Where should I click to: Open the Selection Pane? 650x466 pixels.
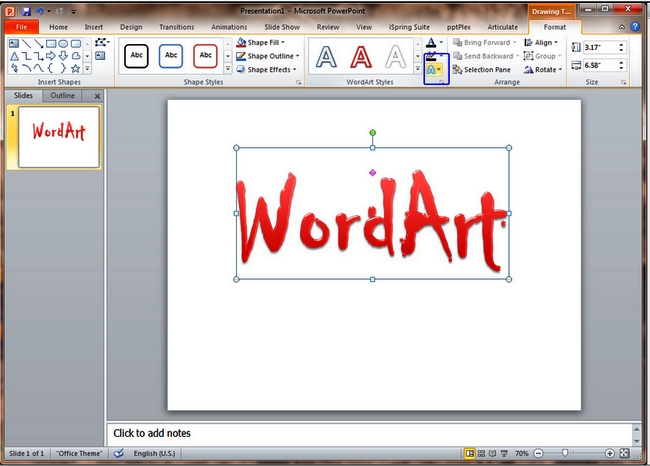482,70
